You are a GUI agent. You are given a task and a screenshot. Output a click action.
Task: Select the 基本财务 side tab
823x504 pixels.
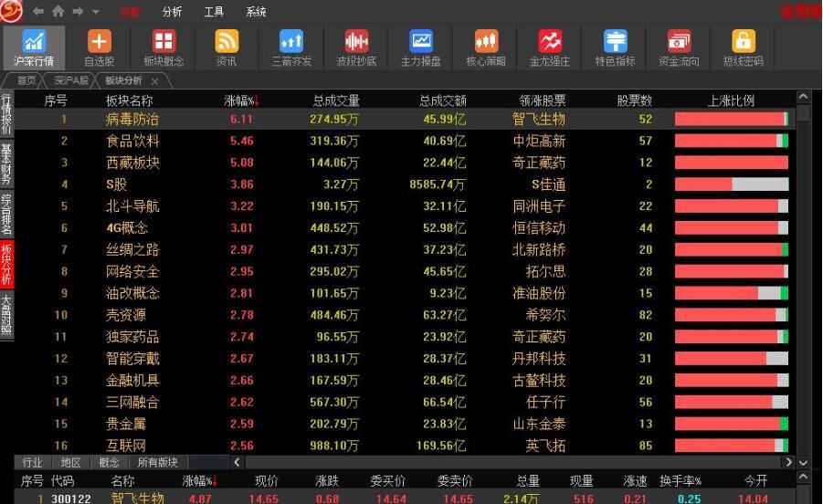[x=6, y=164]
